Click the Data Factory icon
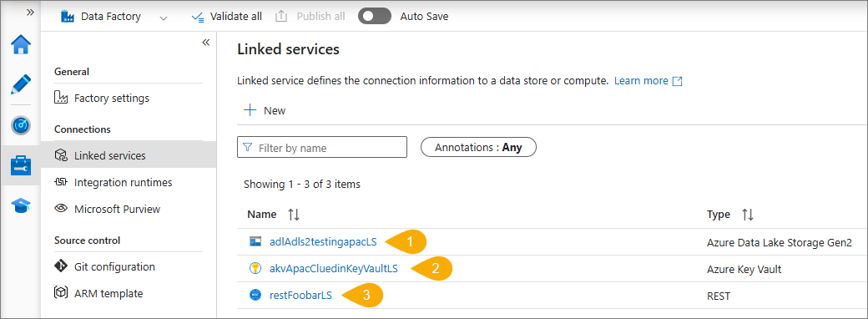The height and width of the screenshot is (319, 868). pyautogui.click(x=68, y=17)
